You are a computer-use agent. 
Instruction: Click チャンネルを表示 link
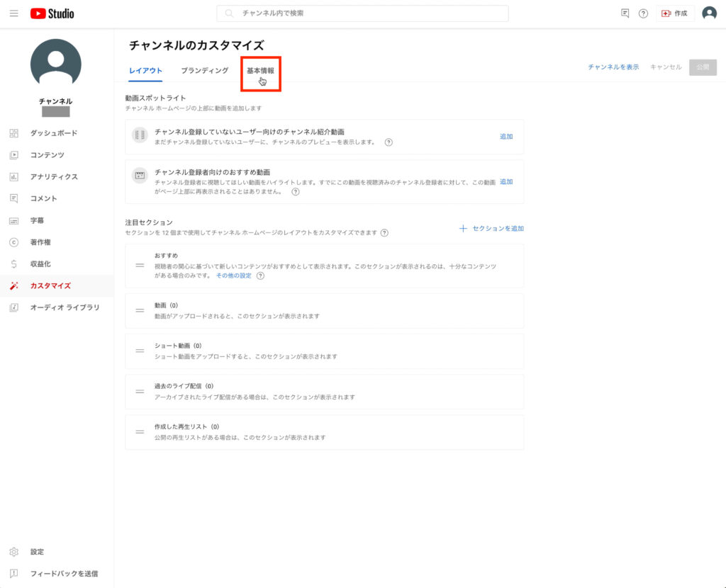[613, 67]
